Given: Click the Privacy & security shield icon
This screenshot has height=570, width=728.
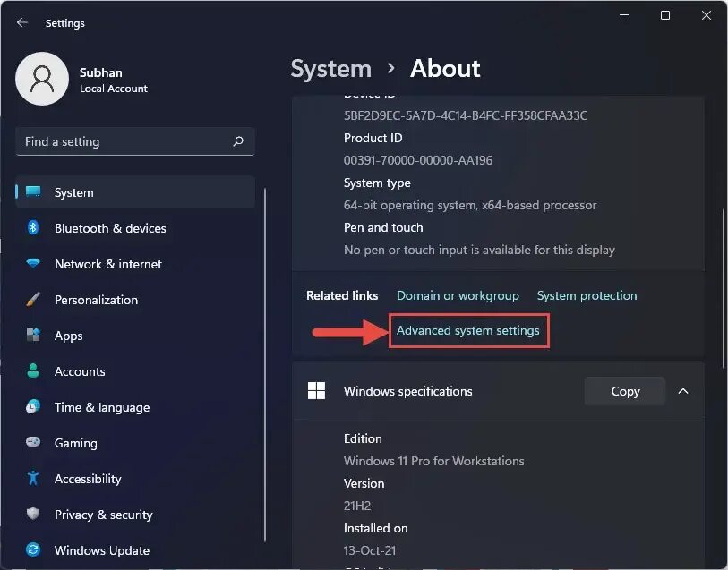Looking at the screenshot, I should pyautogui.click(x=33, y=514).
